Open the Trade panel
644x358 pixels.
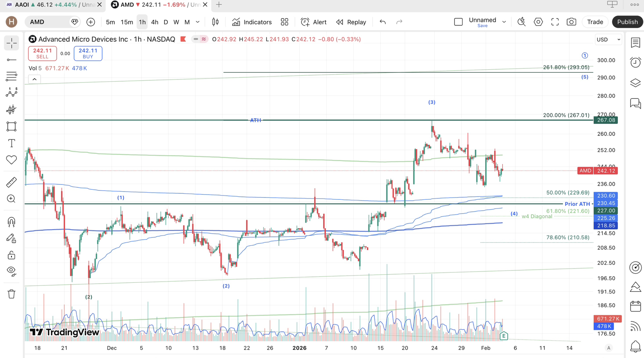point(595,22)
